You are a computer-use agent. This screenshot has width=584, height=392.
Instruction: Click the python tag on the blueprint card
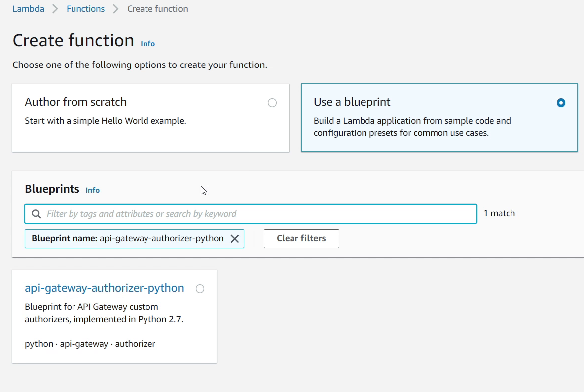[x=39, y=343]
